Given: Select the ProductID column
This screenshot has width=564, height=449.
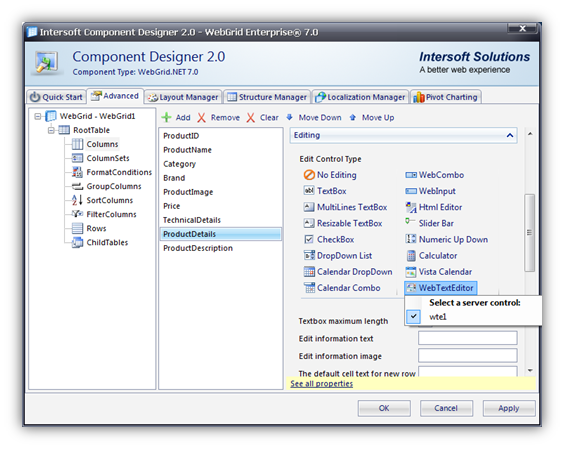Looking at the screenshot, I should (x=220, y=136).
